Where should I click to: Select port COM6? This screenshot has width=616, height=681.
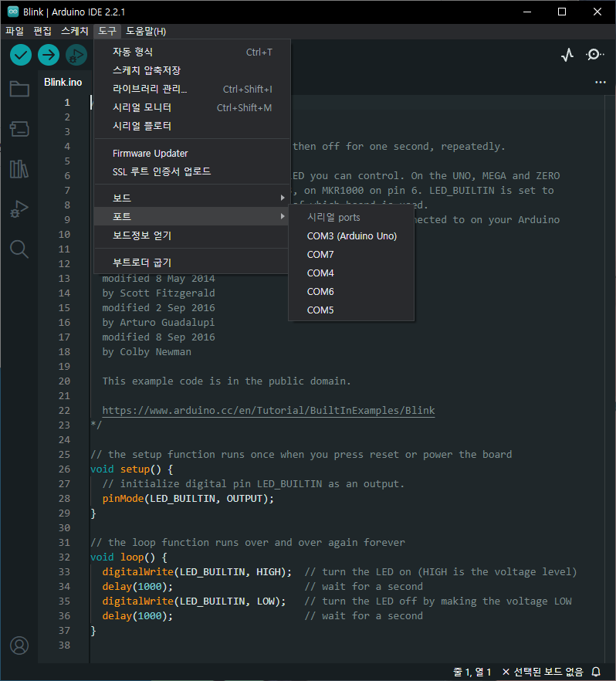pyautogui.click(x=352, y=291)
